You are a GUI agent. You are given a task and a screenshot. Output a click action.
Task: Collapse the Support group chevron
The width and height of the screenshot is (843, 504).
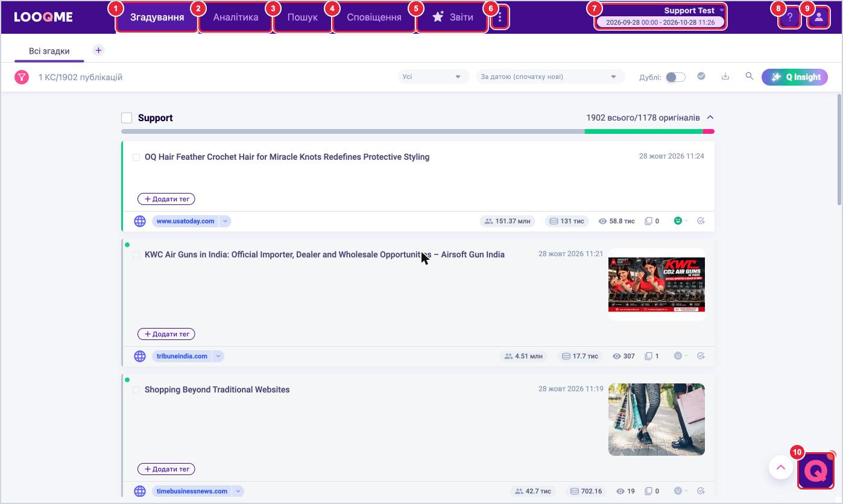click(x=710, y=118)
